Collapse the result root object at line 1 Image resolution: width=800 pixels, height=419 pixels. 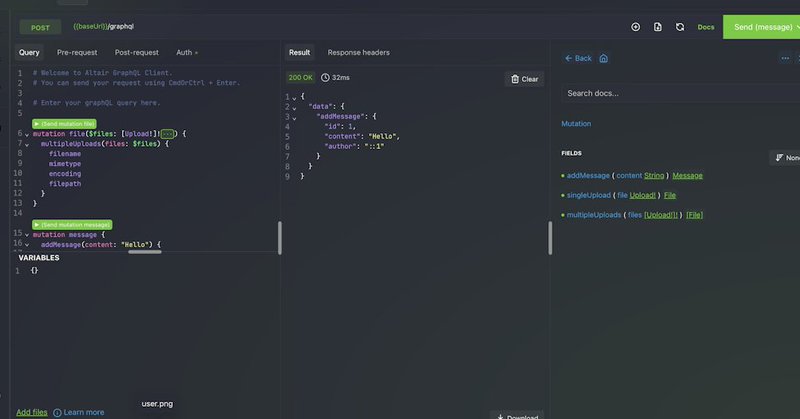click(x=294, y=98)
